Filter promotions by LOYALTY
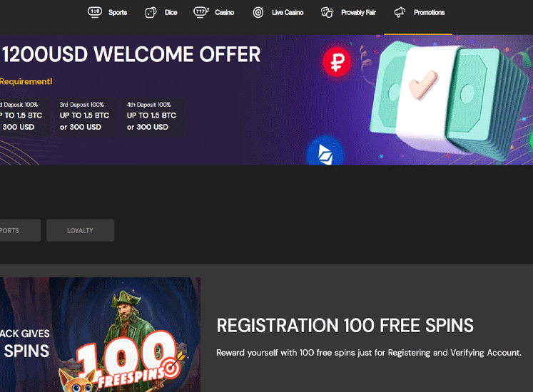Image resolution: width=533 pixels, height=392 pixels. click(80, 230)
